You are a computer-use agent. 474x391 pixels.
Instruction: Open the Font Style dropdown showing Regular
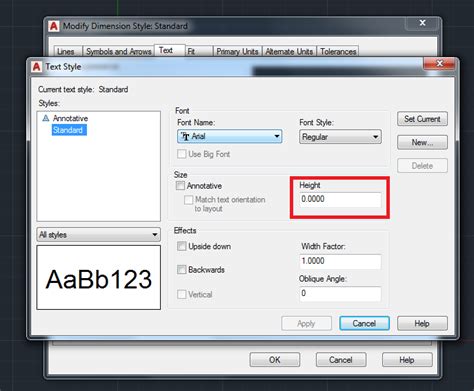pos(340,137)
